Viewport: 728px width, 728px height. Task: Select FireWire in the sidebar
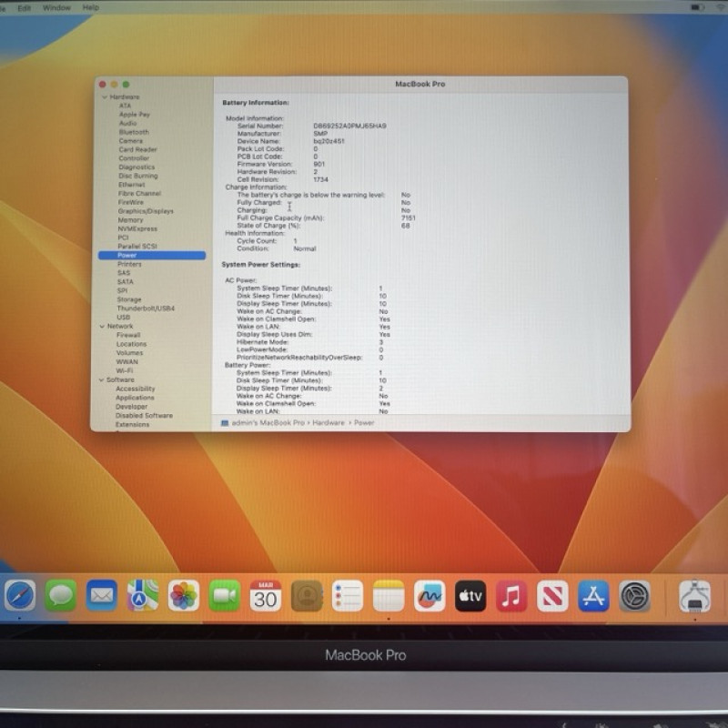click(x=130, y=202)
